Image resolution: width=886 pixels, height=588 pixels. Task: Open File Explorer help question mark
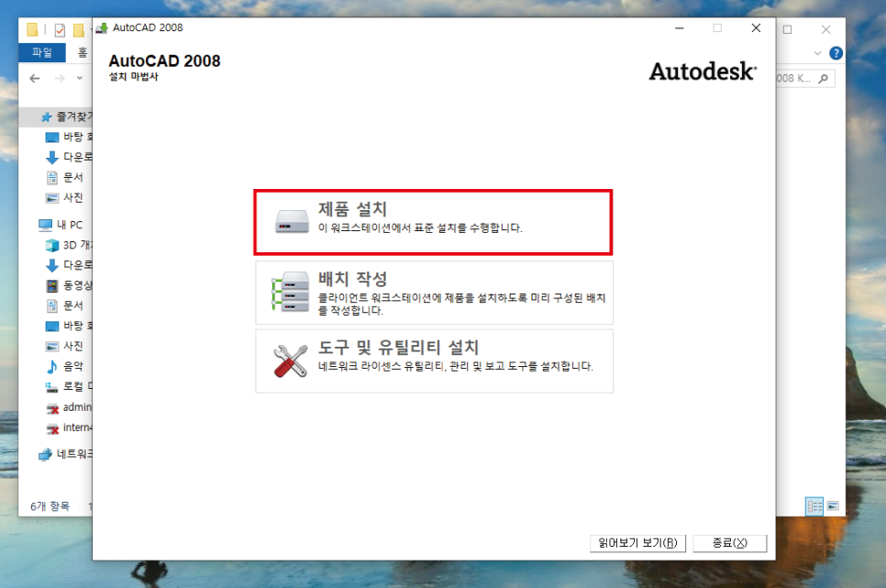[x=836, y=53]
